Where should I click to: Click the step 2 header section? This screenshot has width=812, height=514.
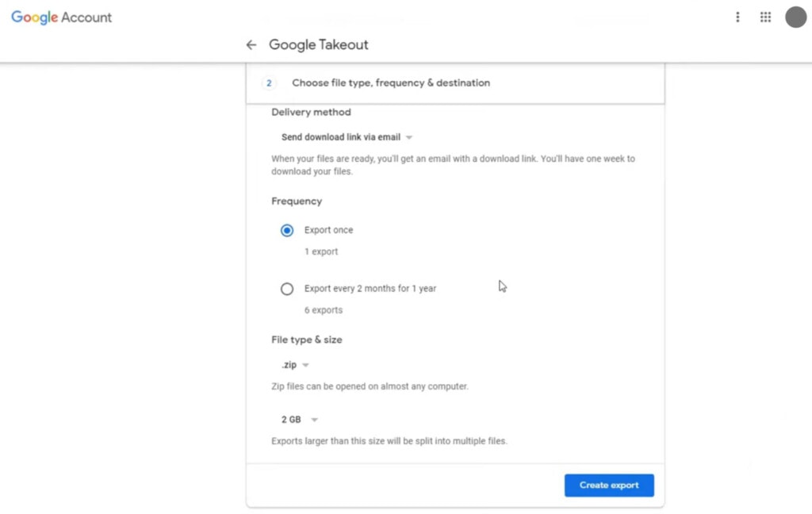(x=455, y=83)
